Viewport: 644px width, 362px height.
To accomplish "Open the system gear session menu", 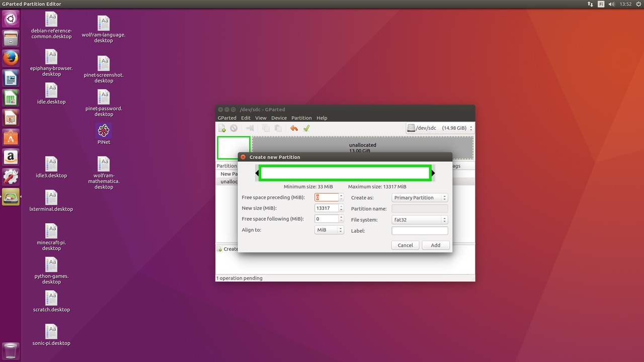I will 638,4.
